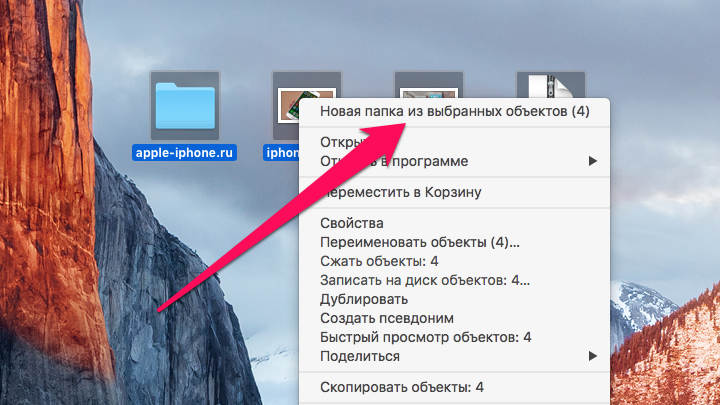Screen dimensions: 720x405
Task: Click the third desktop image icon above the menu
Action: (429, 83)
